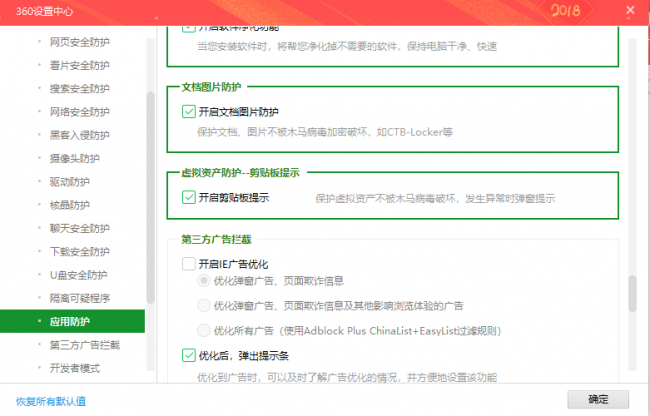Click 恢复所有默认值 link
Viewport: 650px width, 416px height.
coord(51,401)
